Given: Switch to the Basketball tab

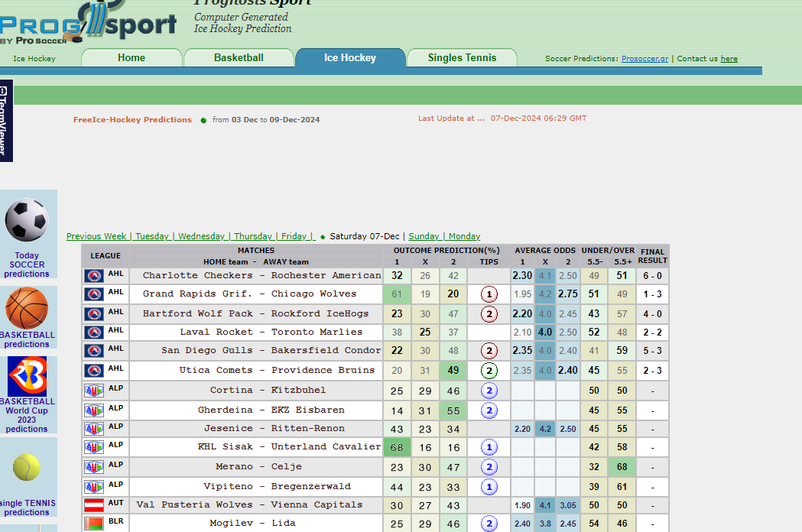Looking at the screenshot, I should [239, 58].
